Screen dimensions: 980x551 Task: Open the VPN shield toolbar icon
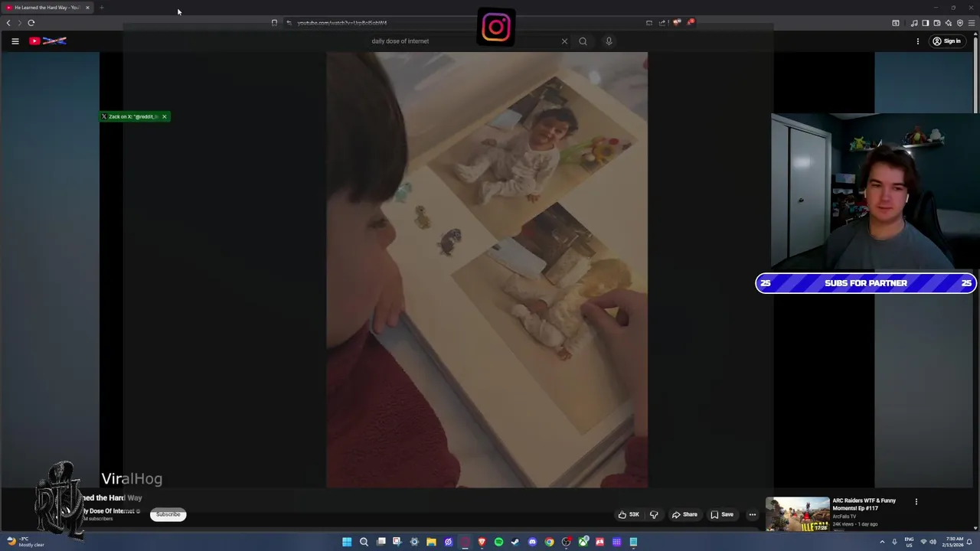[x=960, y=23]
